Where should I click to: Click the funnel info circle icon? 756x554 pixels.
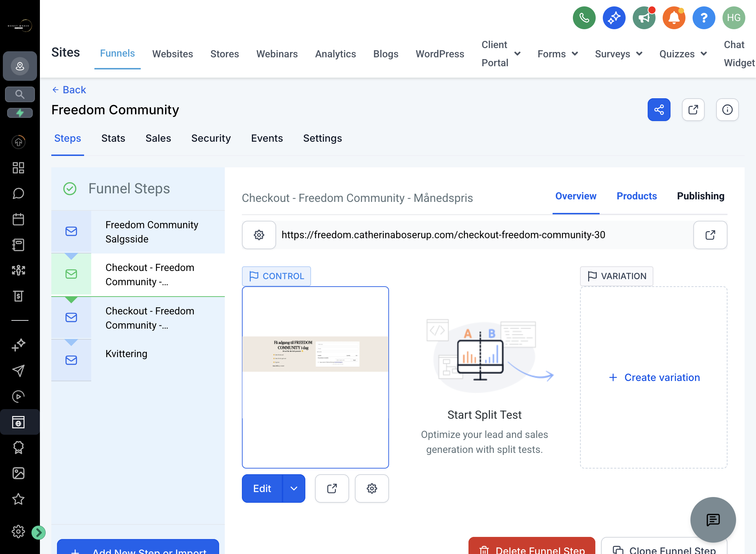click(727, 110)
